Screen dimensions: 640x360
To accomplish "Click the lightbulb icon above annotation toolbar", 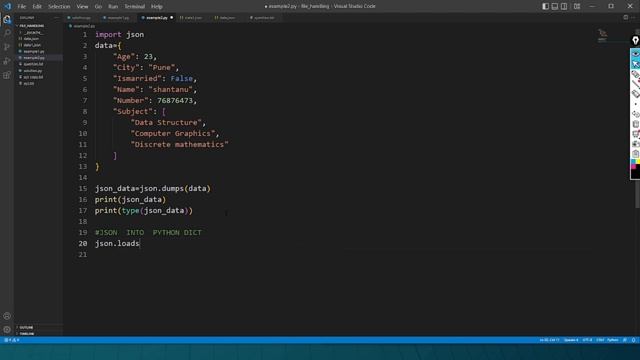I will click(x=636, y=40).
